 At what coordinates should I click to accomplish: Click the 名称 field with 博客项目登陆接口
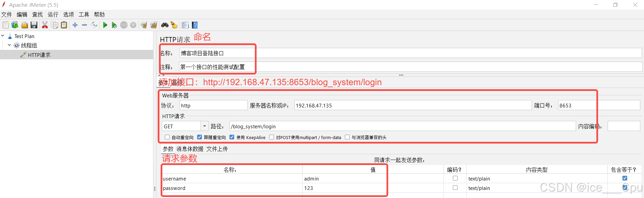tap(410, 53)
